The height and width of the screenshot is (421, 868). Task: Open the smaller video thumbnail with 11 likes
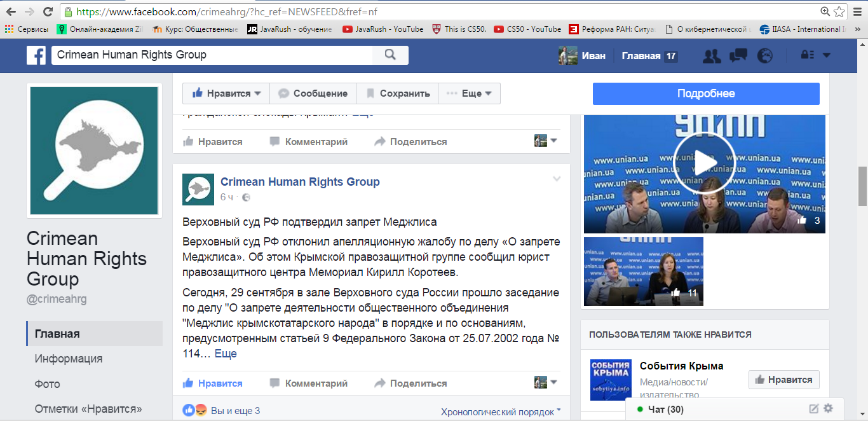pos(644,272)
